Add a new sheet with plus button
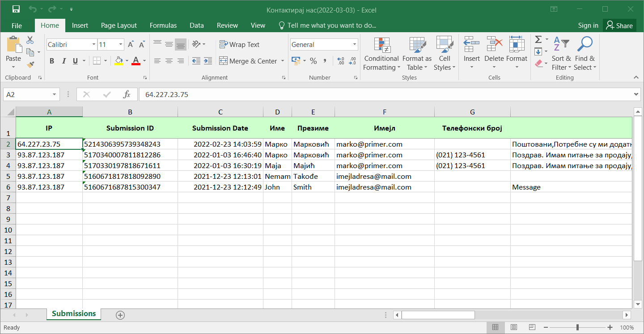Screen dimensions: 644x334 (x=120, y=315)
